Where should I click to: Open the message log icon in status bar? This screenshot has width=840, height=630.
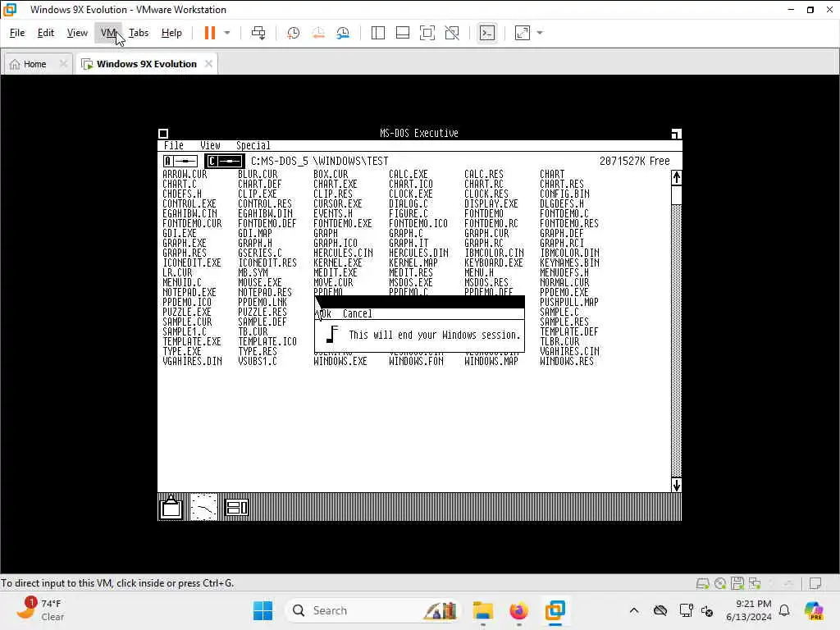pos(815,583)
